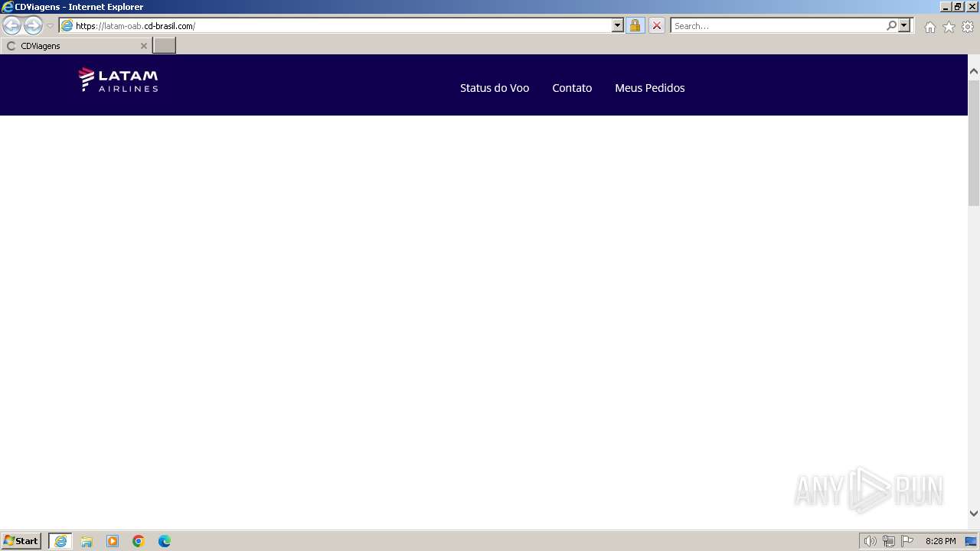The image size is (980, 551).
Task: Open Action Center flag icon
Action: (x=907, y=541)
